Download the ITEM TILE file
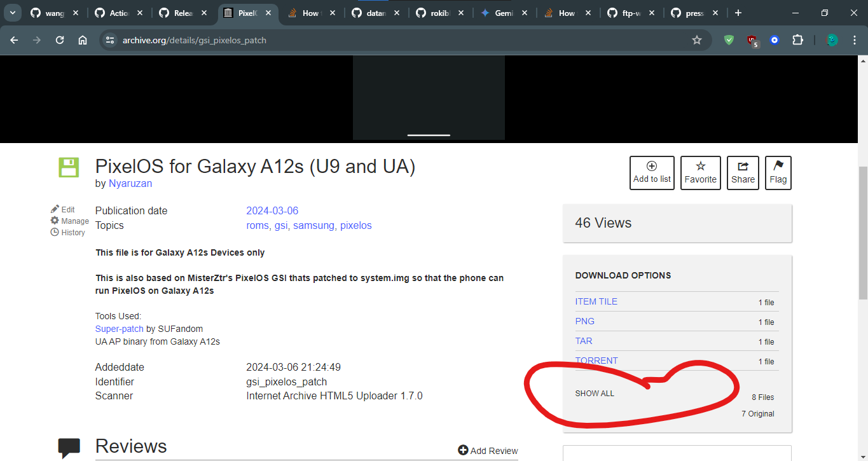The width and height of the screenshot is (868, 461). [x=596, y=301]
